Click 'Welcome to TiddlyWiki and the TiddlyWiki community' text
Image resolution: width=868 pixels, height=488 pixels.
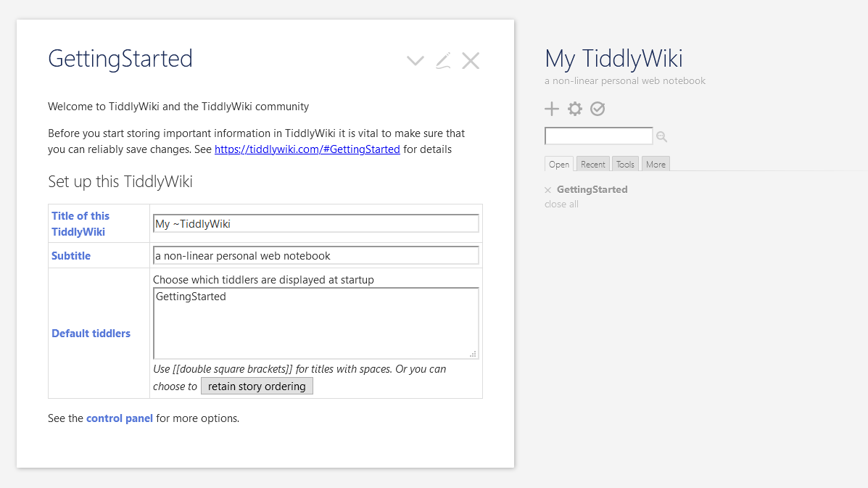tap(178, 107)
